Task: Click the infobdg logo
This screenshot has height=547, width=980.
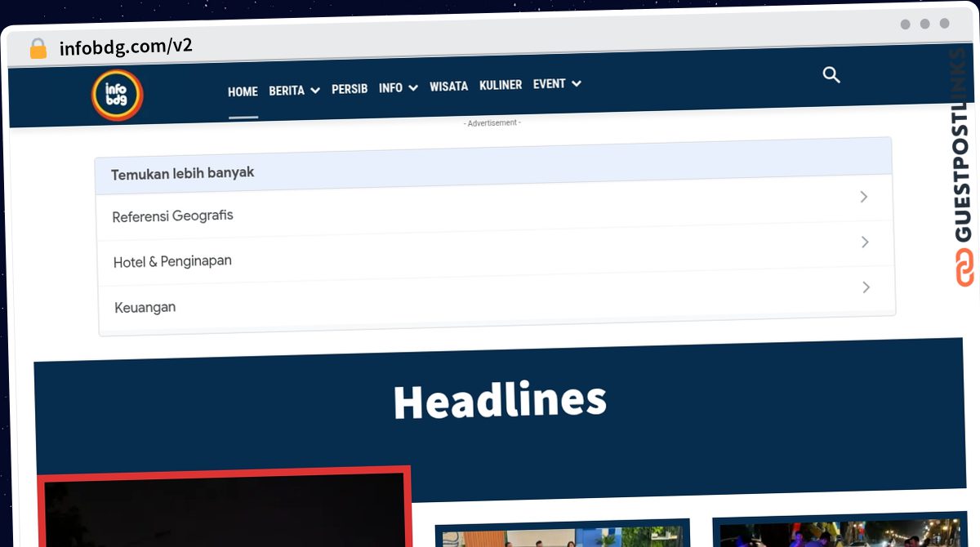Action: 117,95
